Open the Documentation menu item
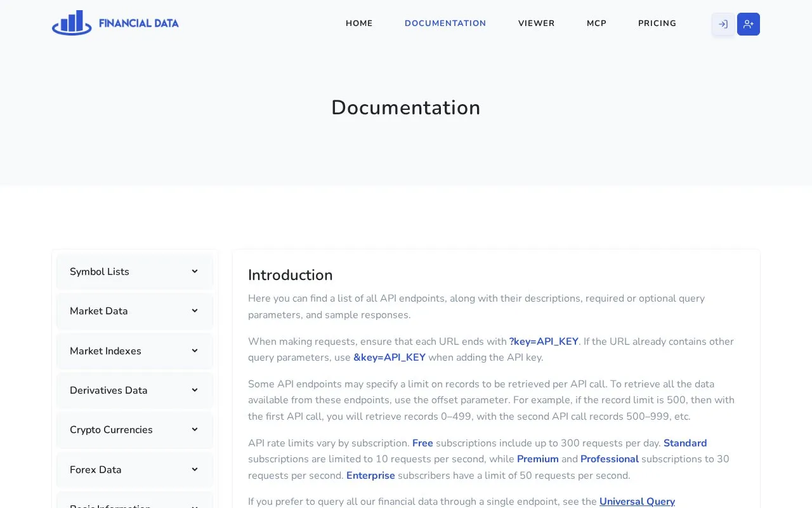The image size is (812, 508). [x=445, y=23]
